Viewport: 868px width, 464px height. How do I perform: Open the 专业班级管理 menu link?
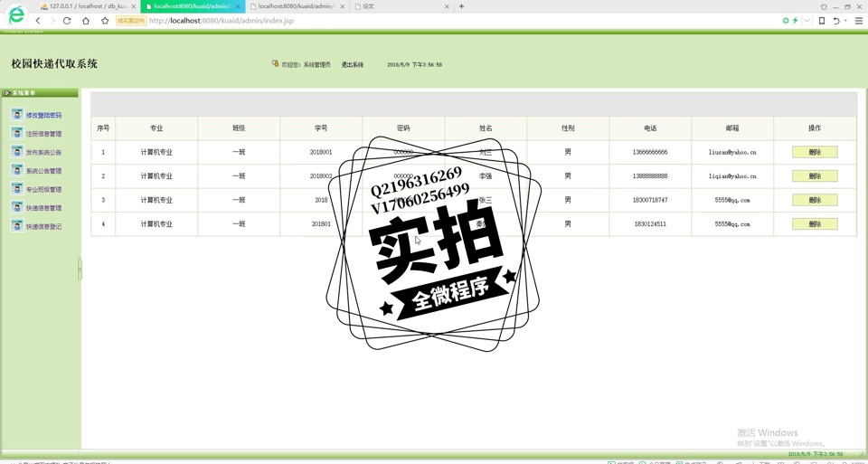(x=43, y=190)
